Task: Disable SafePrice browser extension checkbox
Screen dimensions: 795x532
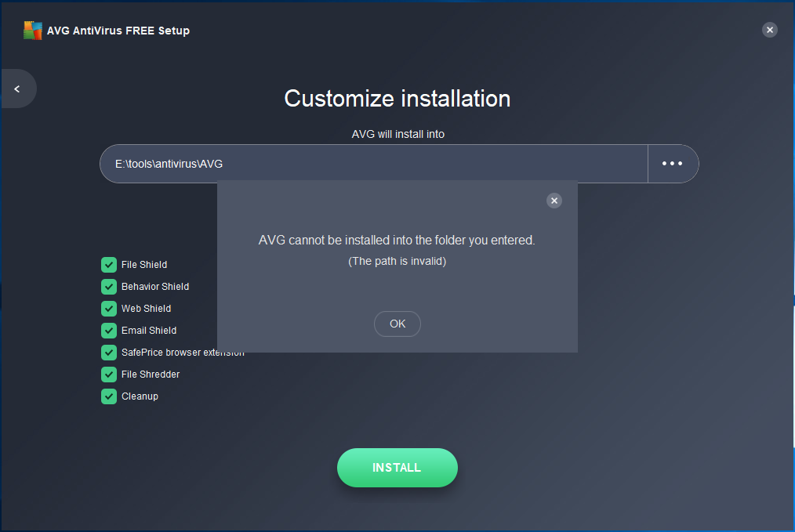Action: [x=109, y=352]
